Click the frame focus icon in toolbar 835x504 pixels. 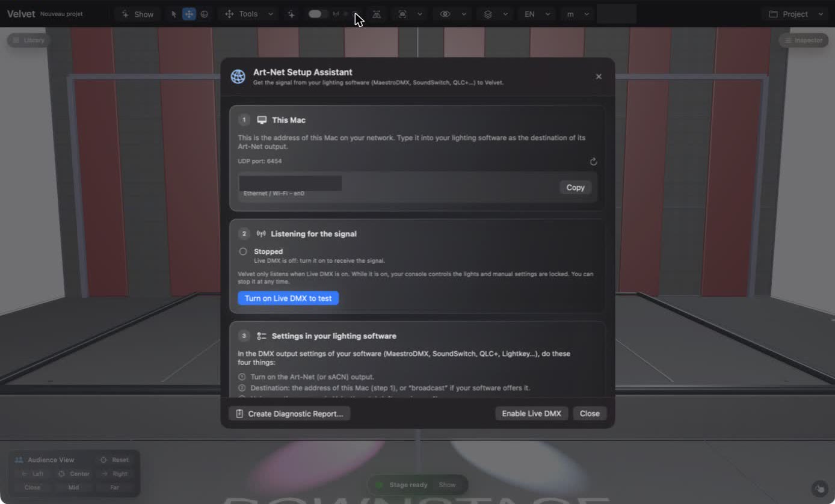[402, 14]
